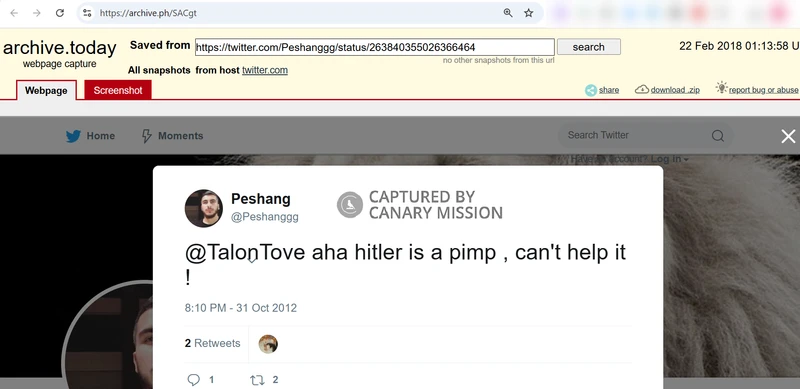Viewport: 800px width, 389px height.
Task: Click the browser forward arrow
Action: coord(37,13)
